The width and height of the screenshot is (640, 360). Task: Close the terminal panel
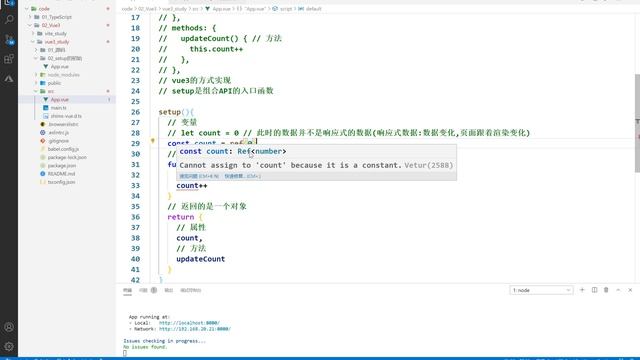630,290
